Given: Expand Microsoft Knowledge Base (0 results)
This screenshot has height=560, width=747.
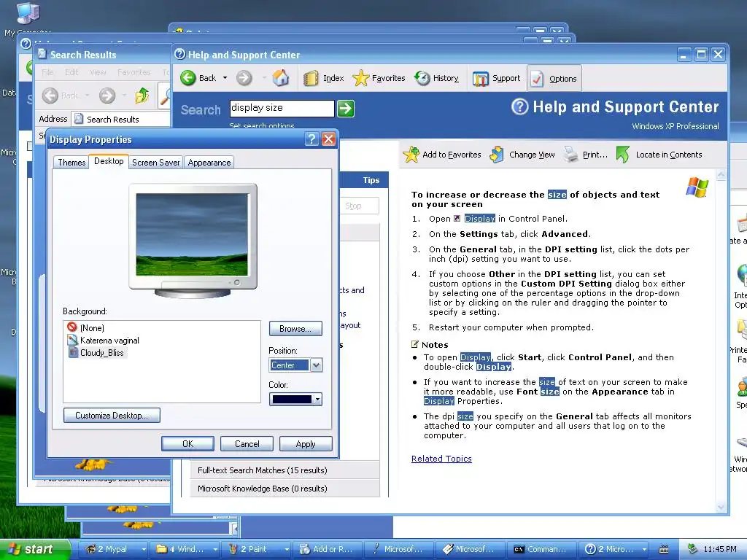Looking at the screenshot, I should coord(285,488).
